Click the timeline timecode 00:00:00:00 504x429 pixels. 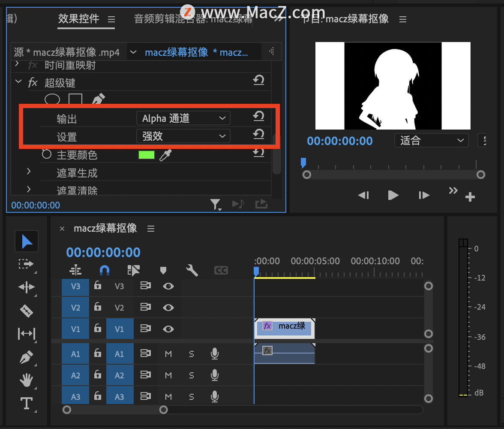pyautogui.click(x=103, y=252)
